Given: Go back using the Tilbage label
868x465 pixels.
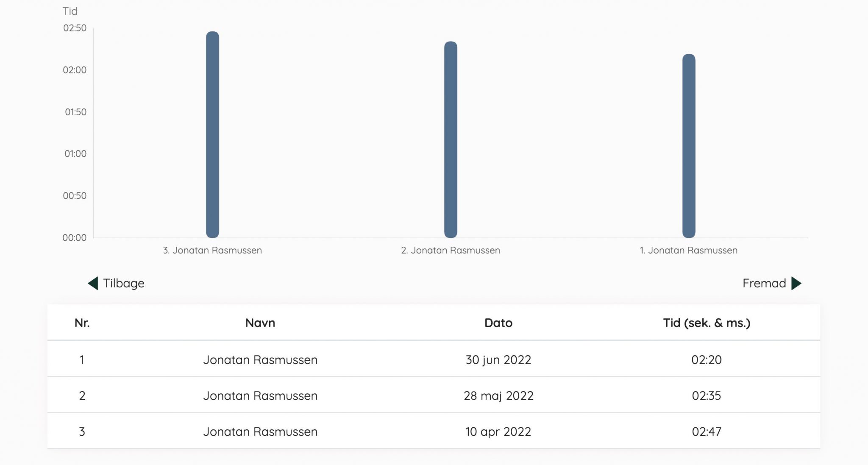Looking at the screenshot, I should [x=124, y=283].
